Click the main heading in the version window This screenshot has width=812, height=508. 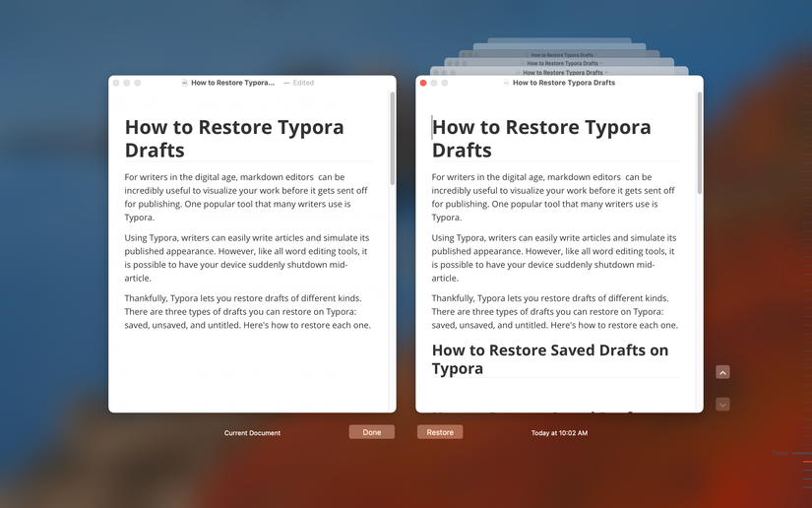point(541,138)
